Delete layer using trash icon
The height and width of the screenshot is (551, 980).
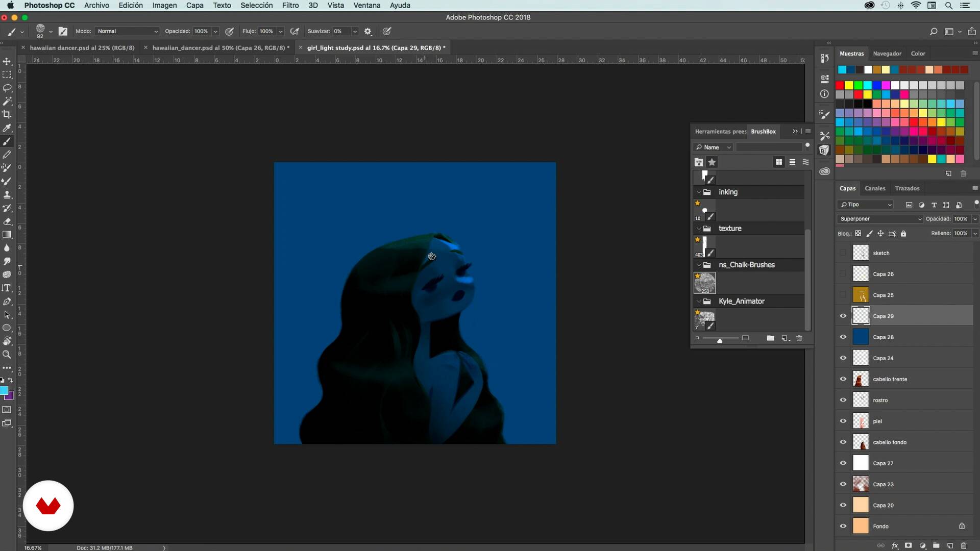[x=964, y=545]
